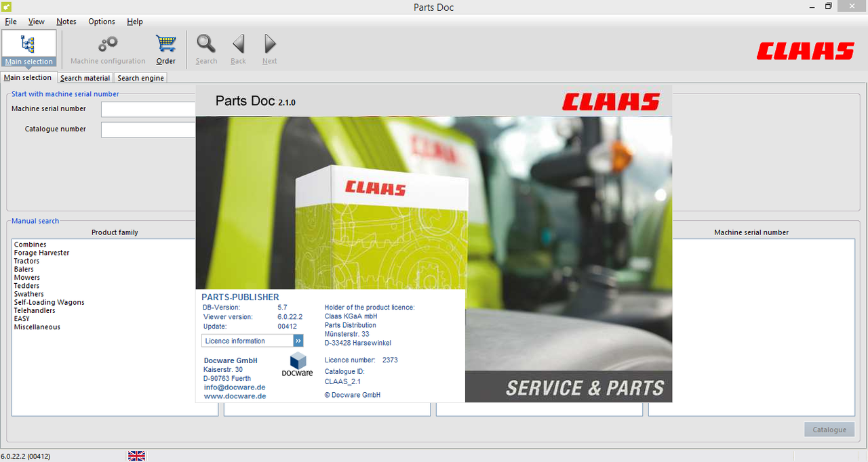Open the View menu
This screenshot has height=462, width=868.
(x=37, y=22)
